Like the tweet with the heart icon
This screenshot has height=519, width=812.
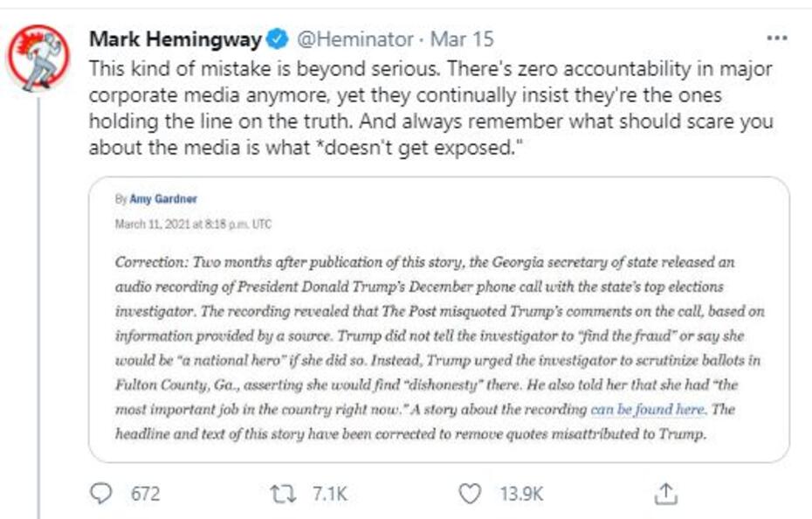[x=470, y=495]
